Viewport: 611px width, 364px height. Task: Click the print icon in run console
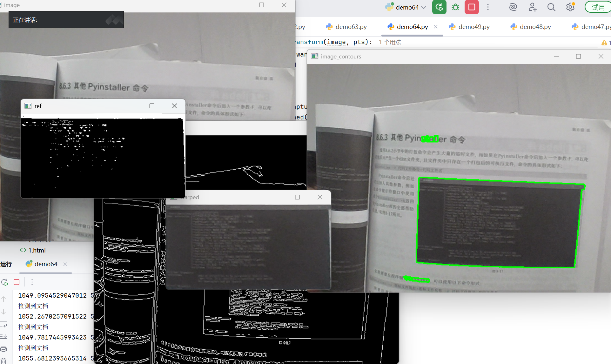click(4, 349)
